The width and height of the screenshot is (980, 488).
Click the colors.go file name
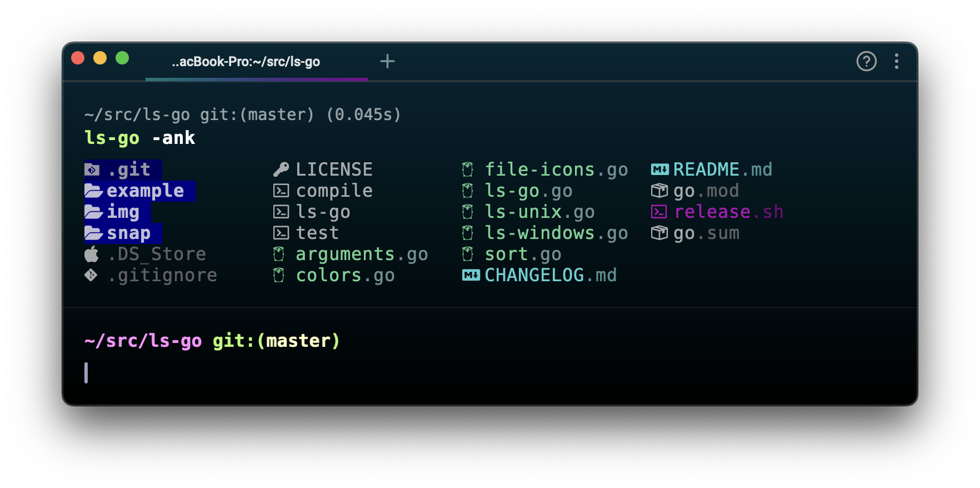click(x=345, y=275)
